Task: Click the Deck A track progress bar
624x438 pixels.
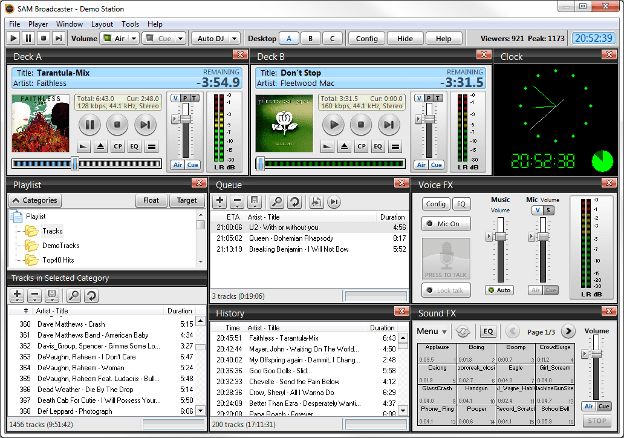Action: tap(86, 164)
